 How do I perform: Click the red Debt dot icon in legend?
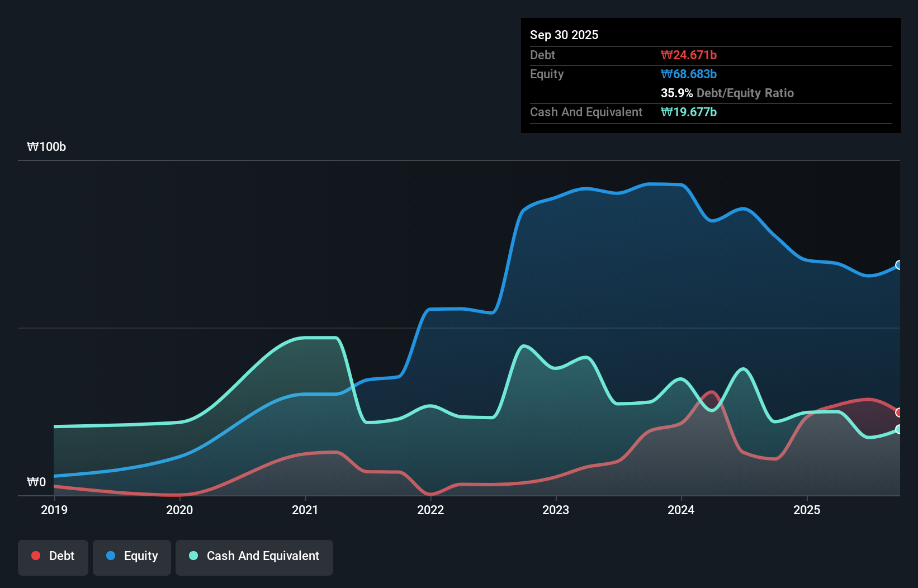tap(35, 556)
